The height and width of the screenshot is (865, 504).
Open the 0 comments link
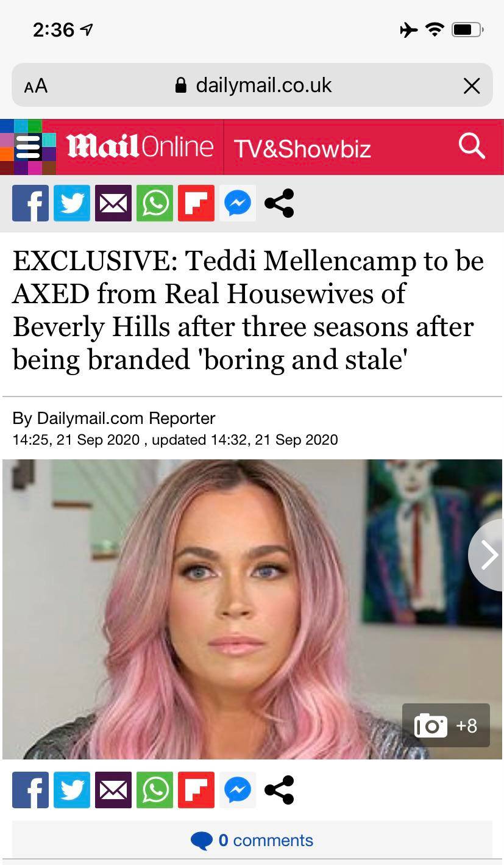click(252, 841)
